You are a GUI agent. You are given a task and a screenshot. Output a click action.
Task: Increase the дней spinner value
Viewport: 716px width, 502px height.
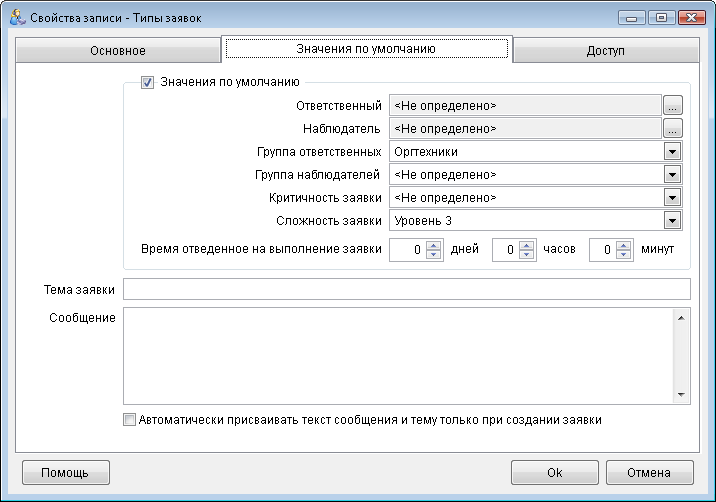433,244
